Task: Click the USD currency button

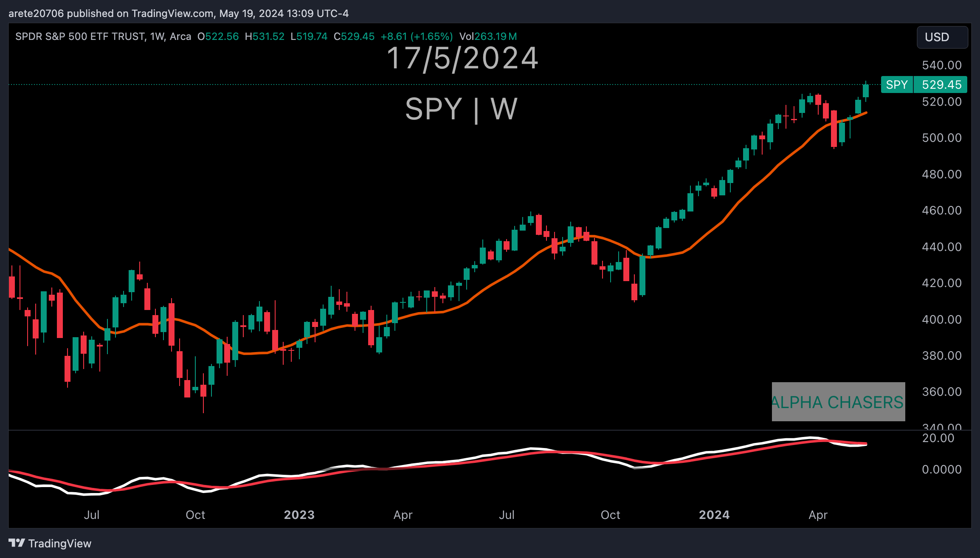Action: [942, 37]
